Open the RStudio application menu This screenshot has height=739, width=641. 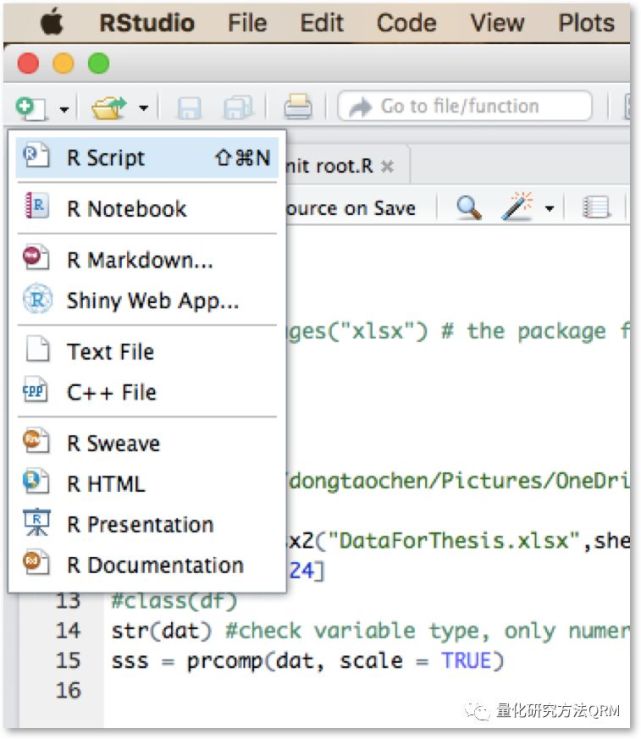(x=147, y=23)
